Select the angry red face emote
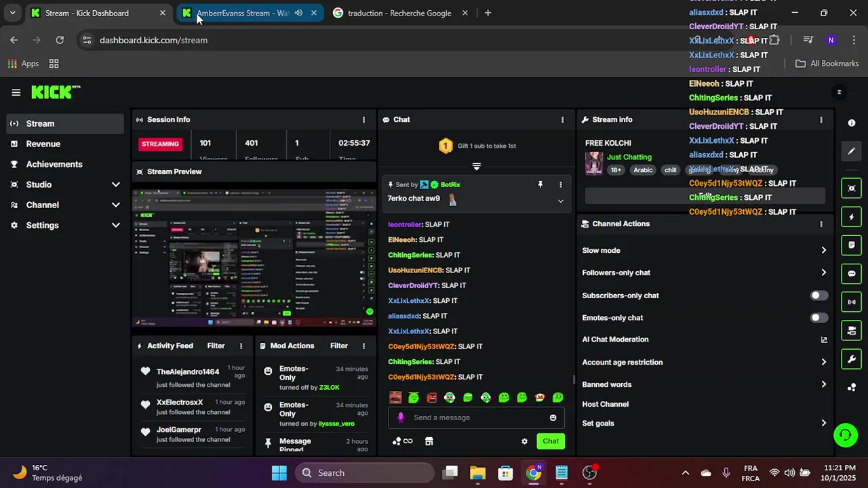 coord(431,398)
